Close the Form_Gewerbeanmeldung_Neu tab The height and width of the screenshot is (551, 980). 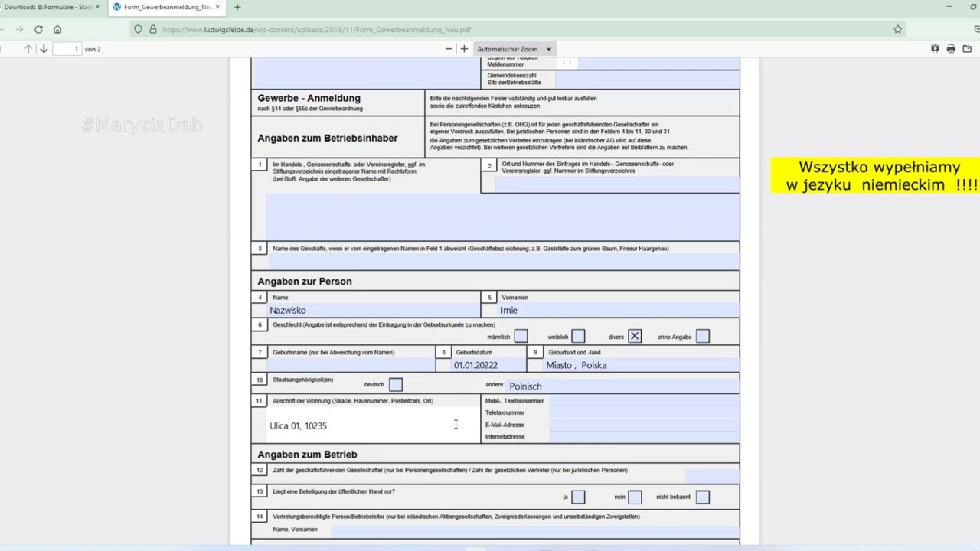pos(217,7)
